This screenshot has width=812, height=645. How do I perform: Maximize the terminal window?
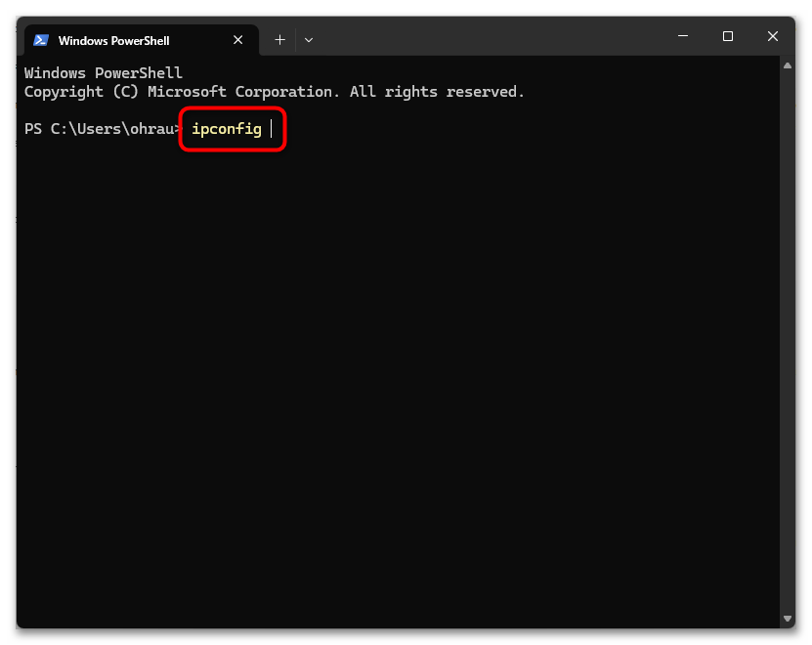(728, 36)
